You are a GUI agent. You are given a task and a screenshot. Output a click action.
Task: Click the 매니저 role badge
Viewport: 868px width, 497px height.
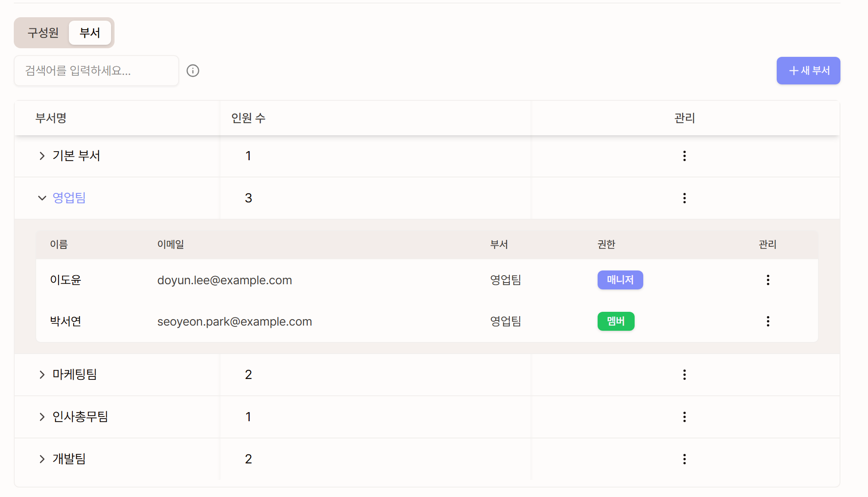620,280
